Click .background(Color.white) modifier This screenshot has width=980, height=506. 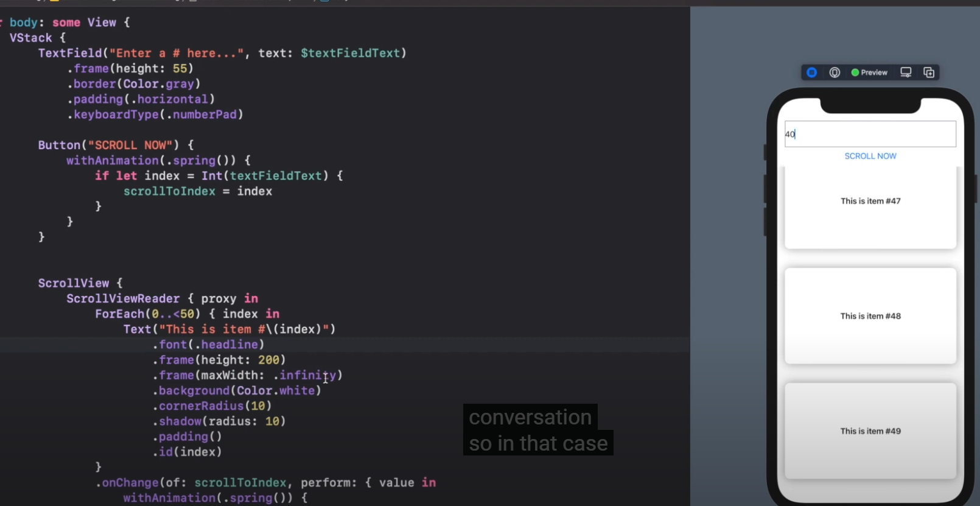click(x=237, y=390)
